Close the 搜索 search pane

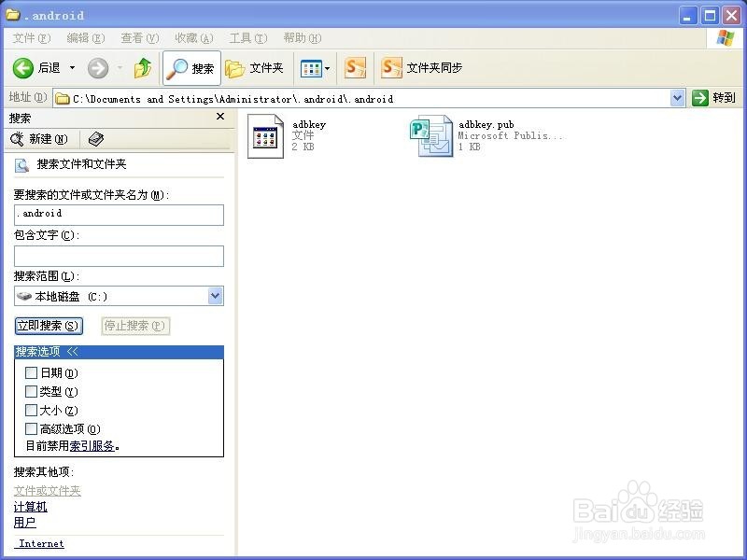tap(220, 116)
